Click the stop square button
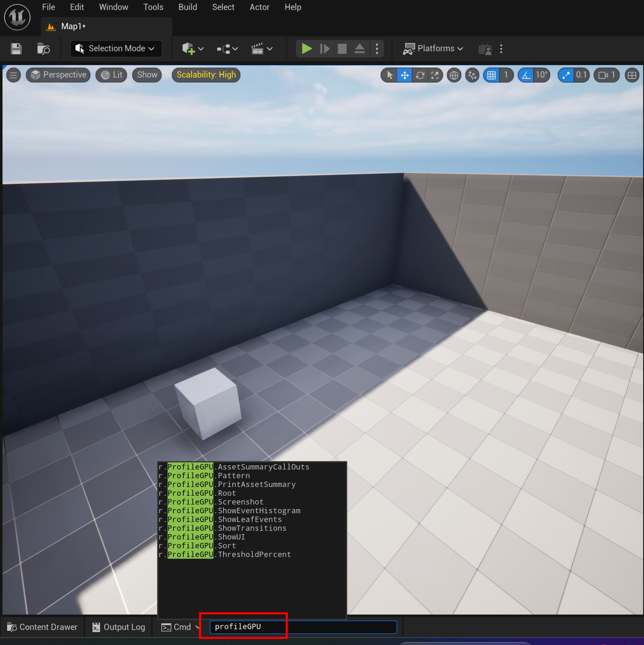The height and width of the screenshot is (645, 644). pyautogui.click(x=342, y=49)
